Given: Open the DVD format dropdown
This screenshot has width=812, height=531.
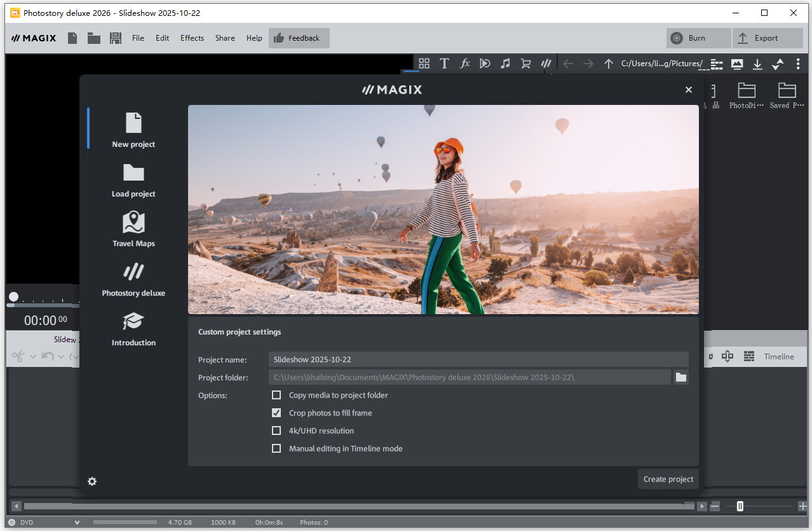Looking at the screenshot, I should [78, 522].
